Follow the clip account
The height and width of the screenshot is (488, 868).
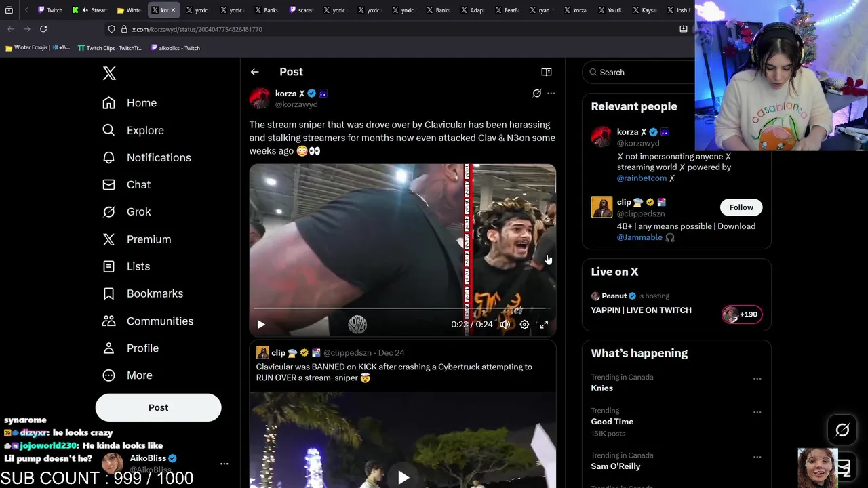[741, 207]
